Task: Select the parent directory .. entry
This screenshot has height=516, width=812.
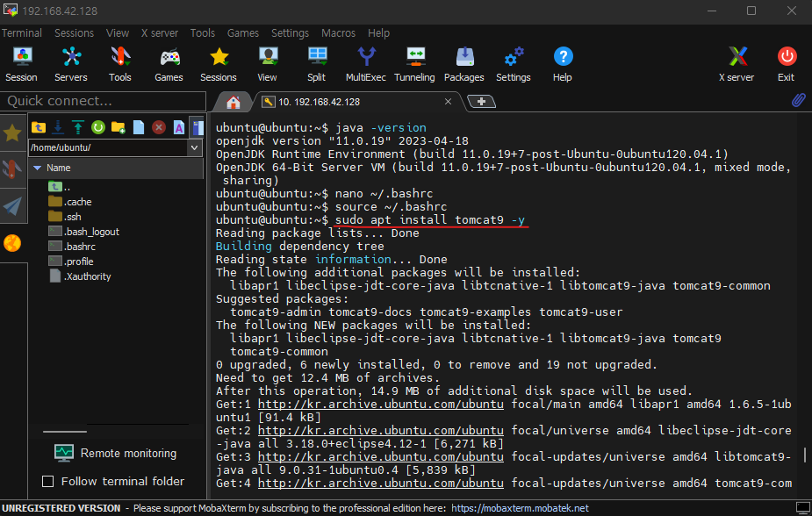Action: pos(59,187)
